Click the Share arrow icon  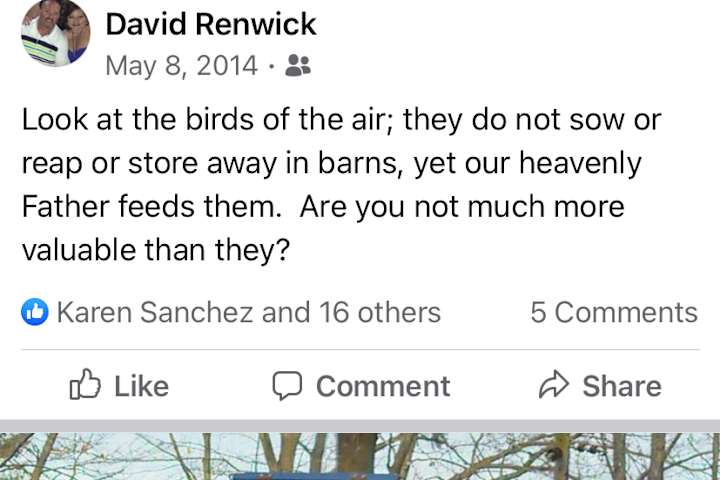point(554,384)
